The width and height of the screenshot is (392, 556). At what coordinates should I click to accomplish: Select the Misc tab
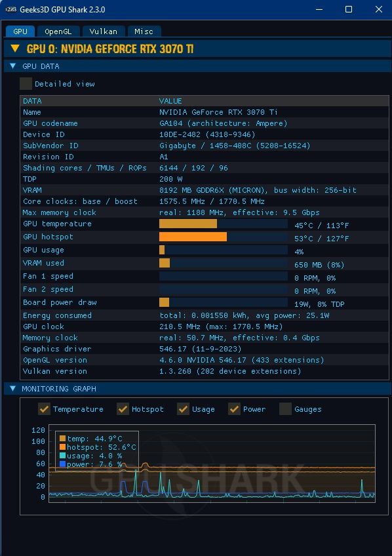click(144, 31)
